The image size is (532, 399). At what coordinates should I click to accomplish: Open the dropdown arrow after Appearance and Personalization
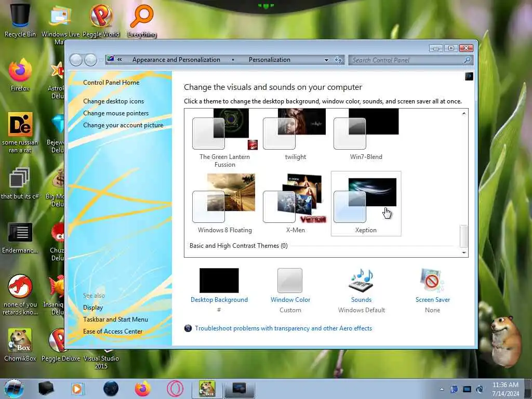point(233,60)
